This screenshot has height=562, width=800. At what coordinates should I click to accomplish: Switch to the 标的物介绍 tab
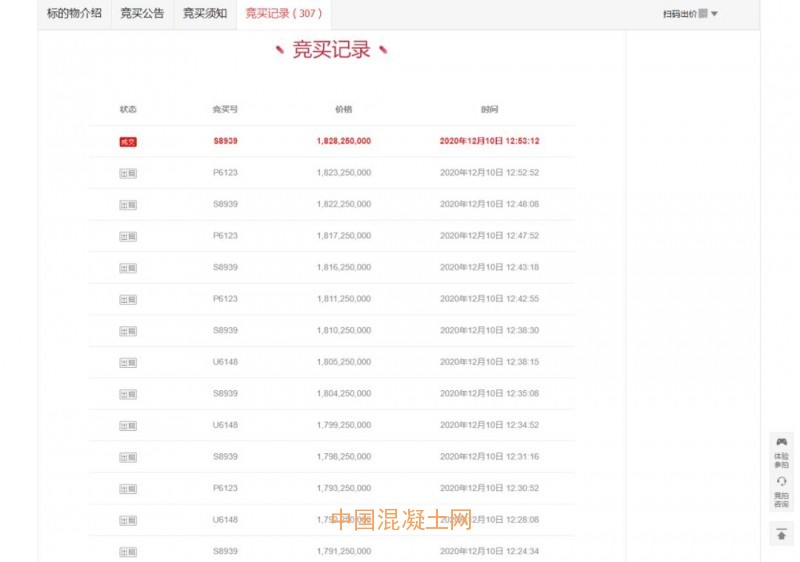point(74,14)
